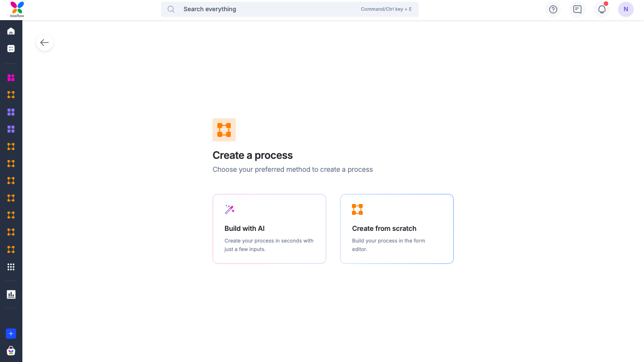Open the help question mark icon

pyautogui.click(x=553, y=9)
